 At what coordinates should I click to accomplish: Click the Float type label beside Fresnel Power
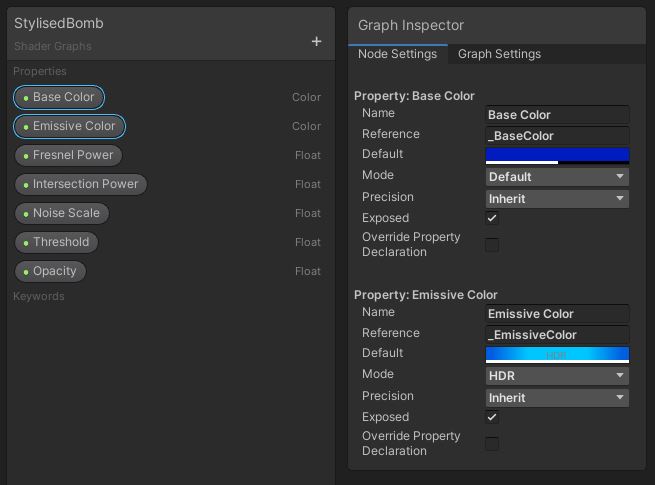coord(307,155)
